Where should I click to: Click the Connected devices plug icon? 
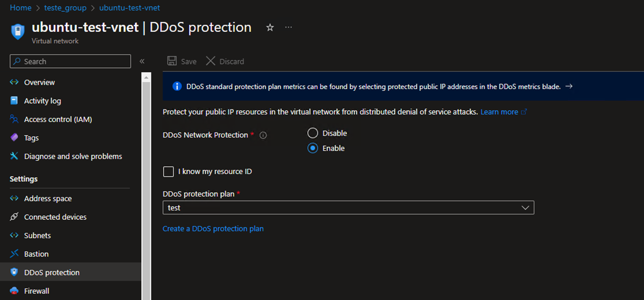[x=14, y=216]
